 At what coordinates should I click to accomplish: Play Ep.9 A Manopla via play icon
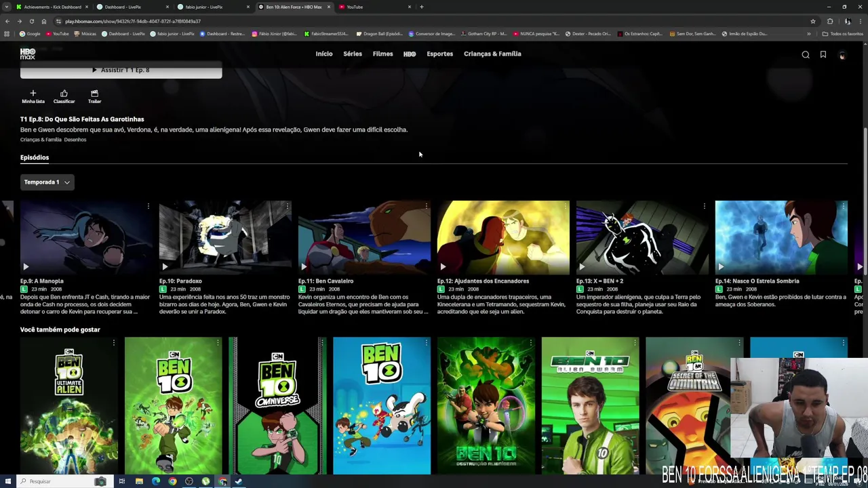point(26,267)
